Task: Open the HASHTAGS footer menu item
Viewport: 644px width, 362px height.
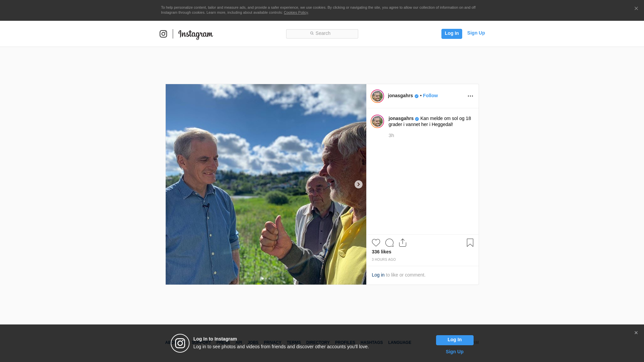Action: [x=371, y=343]
